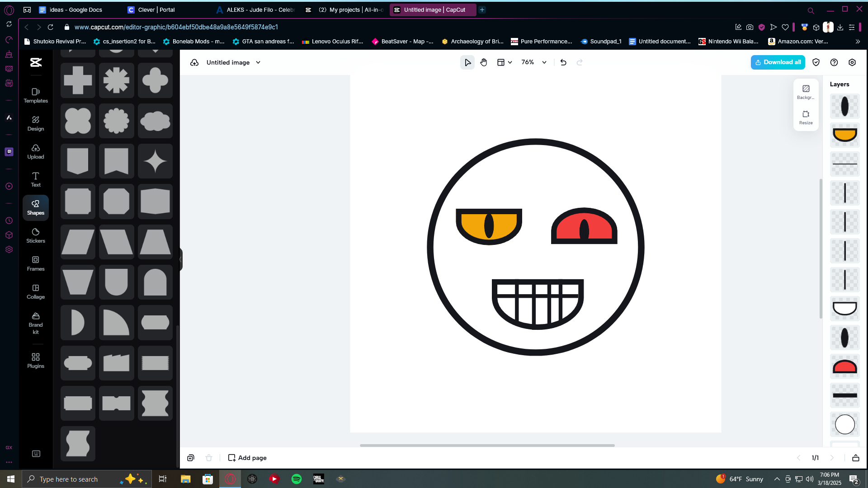Click the shield privacy icon
The width and height of the screenshot is (868, 488).
[816, 62]
